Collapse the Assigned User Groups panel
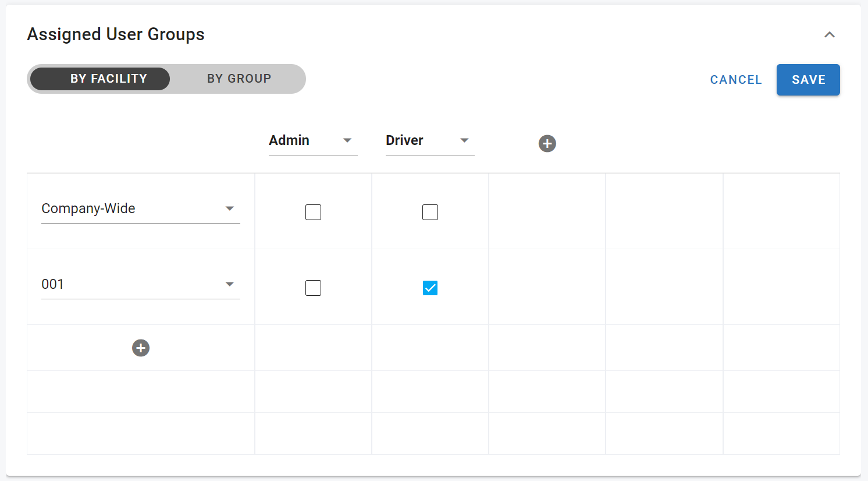 (x=830, y=35)
